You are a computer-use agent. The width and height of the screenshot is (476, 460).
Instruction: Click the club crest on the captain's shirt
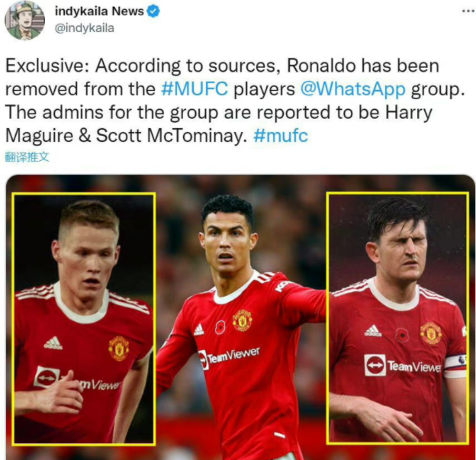431,333
